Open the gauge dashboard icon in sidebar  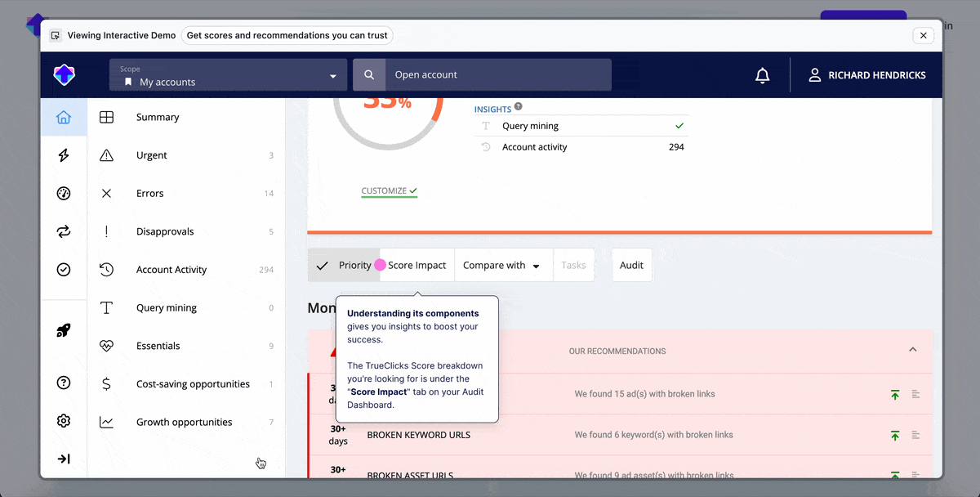64,194
